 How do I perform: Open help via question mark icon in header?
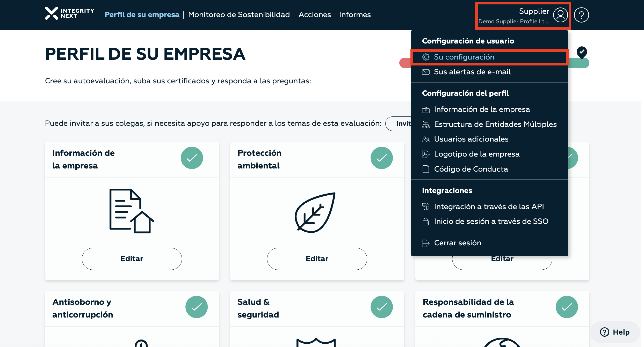coord(581,15)
